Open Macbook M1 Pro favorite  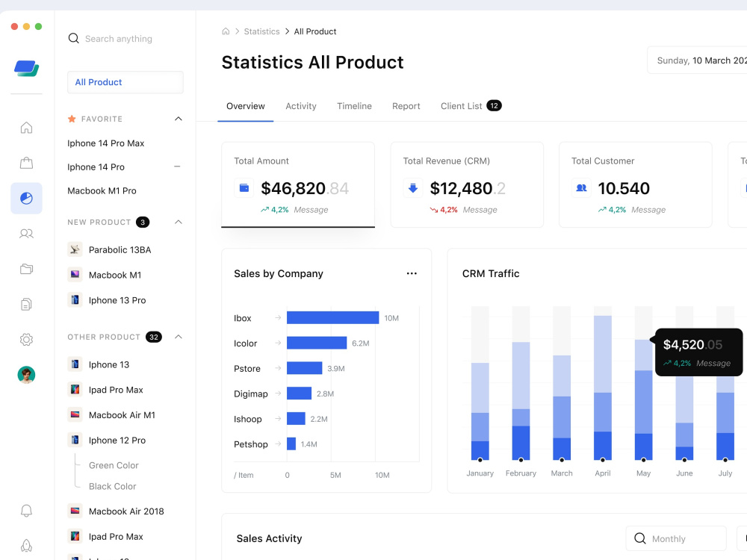[102, 191]
